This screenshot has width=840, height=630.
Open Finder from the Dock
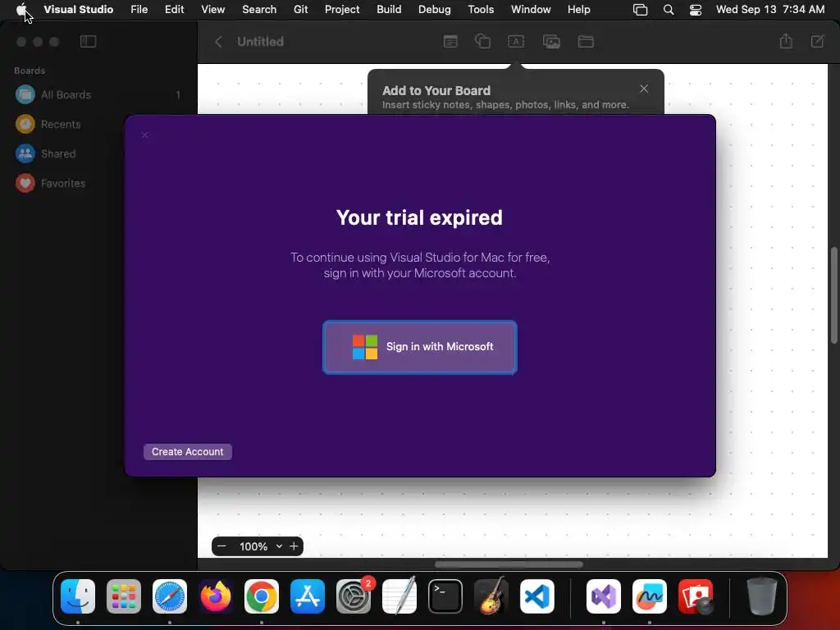(x=78, y=596)
